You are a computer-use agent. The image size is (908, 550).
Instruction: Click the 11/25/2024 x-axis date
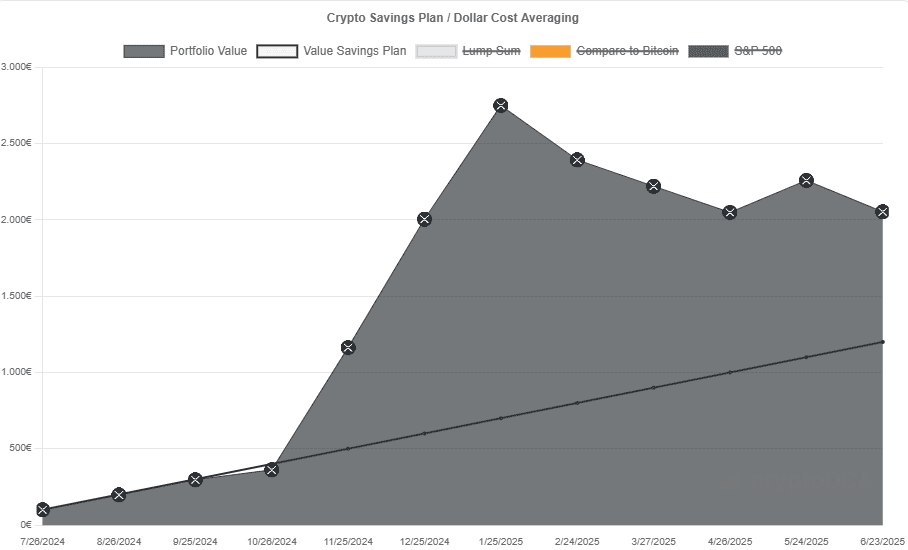pos(348,542)
